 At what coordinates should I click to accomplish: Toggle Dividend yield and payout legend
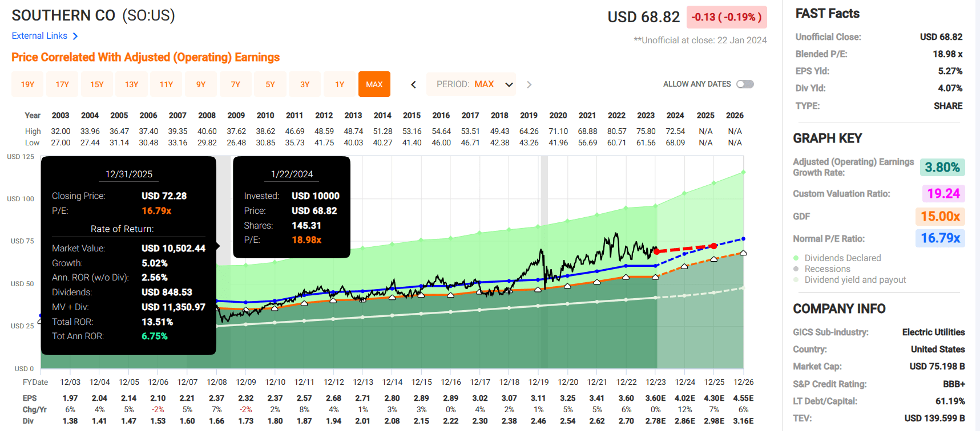tap(855, 280)
